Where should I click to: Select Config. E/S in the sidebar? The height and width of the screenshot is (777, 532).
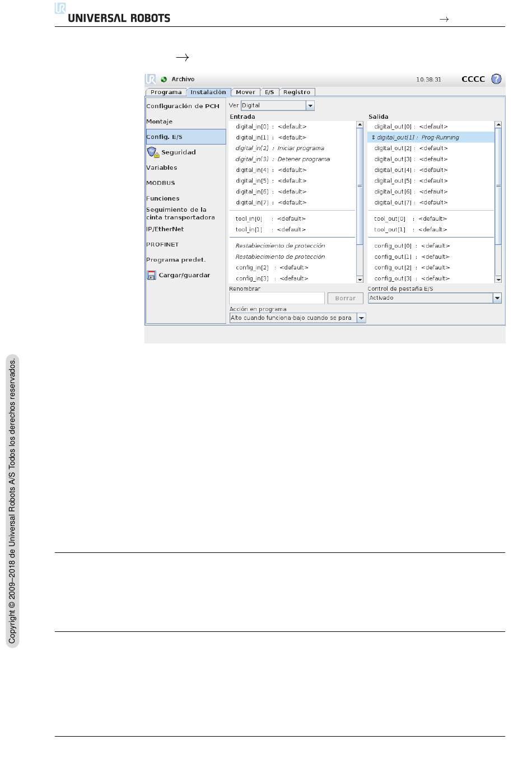pos(186,137)
